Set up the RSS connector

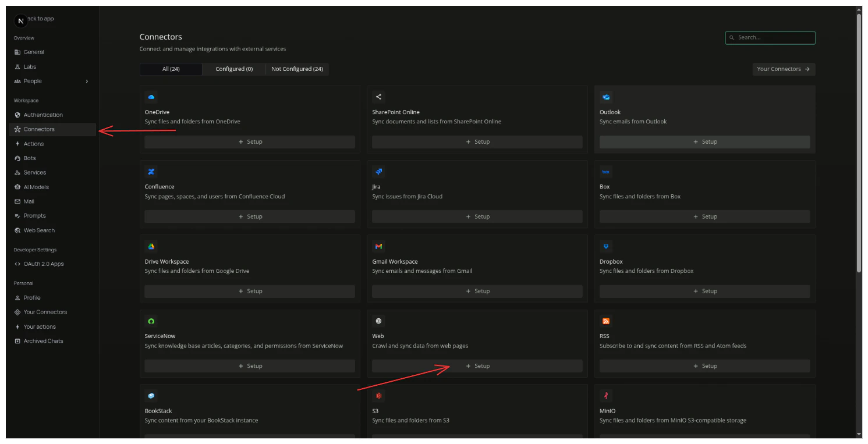pos(704,366)
